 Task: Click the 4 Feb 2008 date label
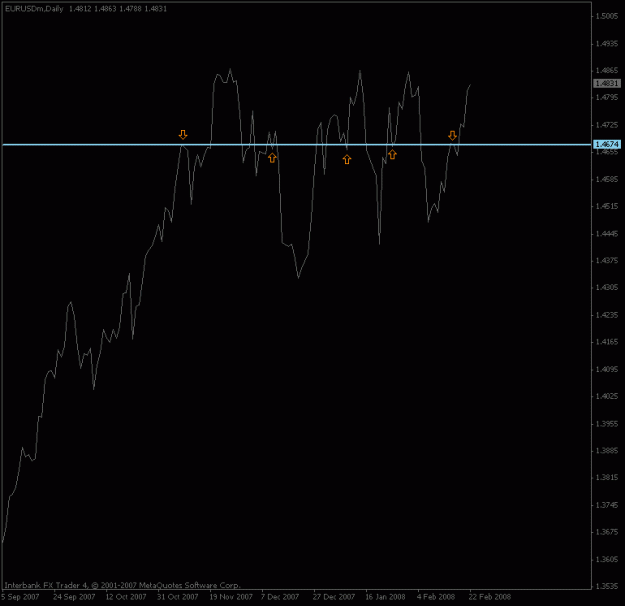tap(436, 597)
